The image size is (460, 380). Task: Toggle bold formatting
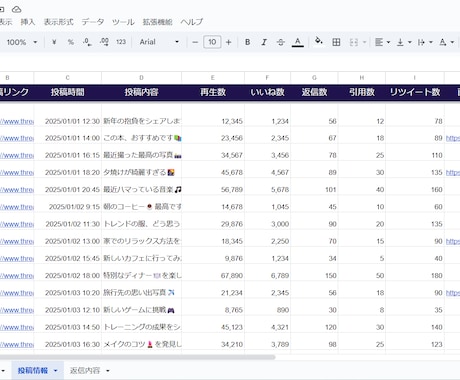point(247,42)
